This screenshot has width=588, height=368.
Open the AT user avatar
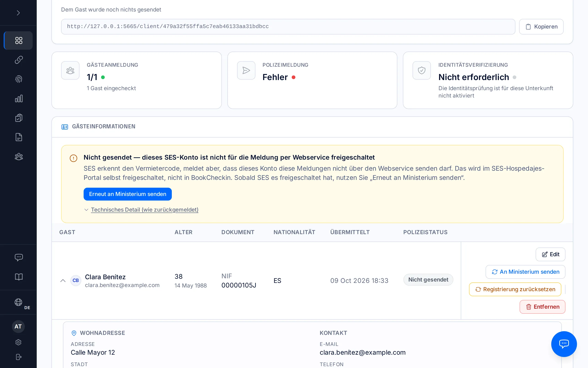point(18,327)
